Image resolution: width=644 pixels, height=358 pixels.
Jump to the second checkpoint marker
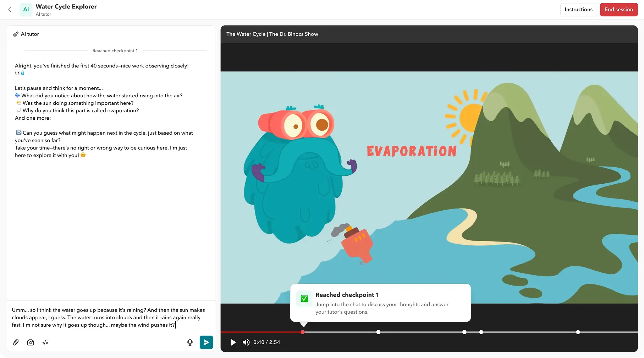tap(378, 332)
